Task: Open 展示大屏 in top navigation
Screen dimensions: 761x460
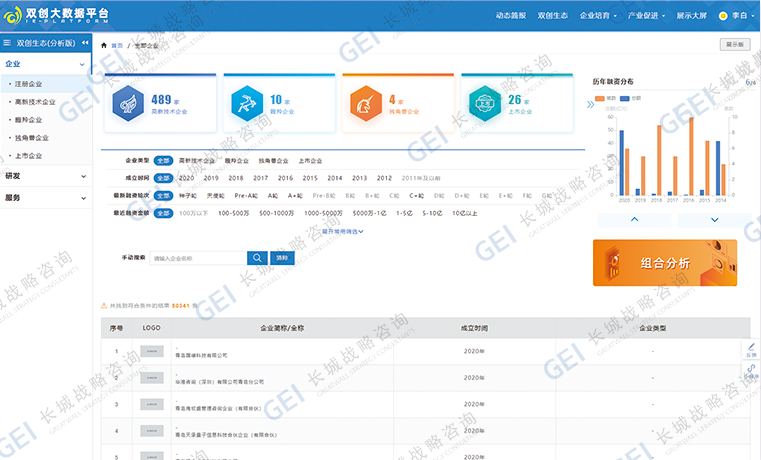Action: coord(692,16)
